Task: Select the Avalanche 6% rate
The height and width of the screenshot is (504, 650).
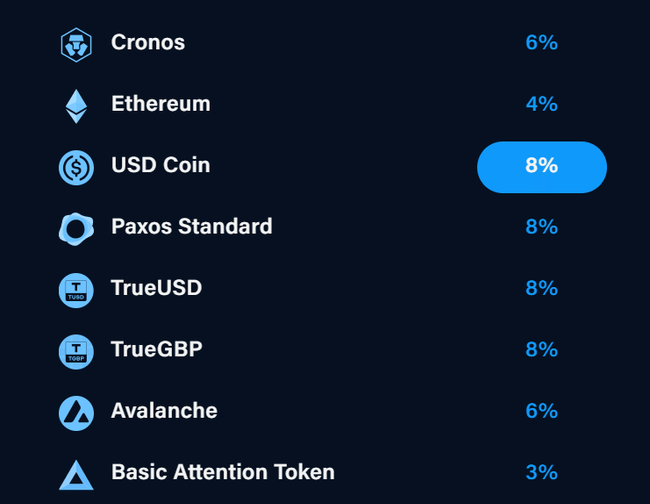Action: point(541,411)
